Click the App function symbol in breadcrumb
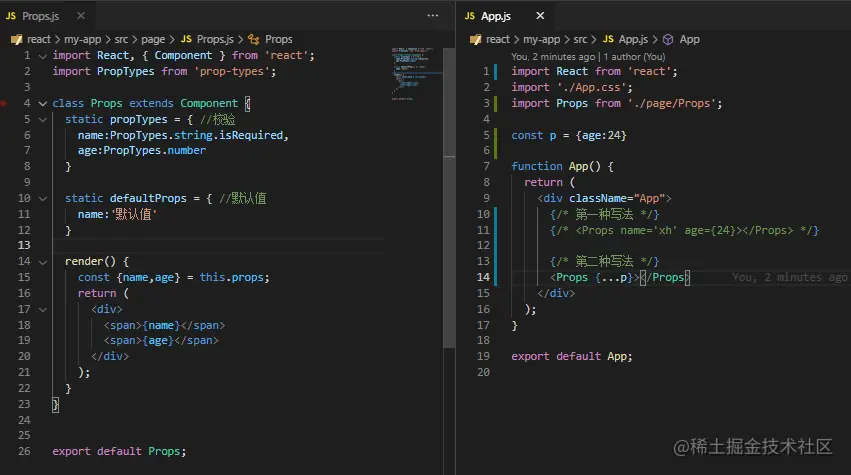This screenshot has height=475, width=851. coord(688,39)
